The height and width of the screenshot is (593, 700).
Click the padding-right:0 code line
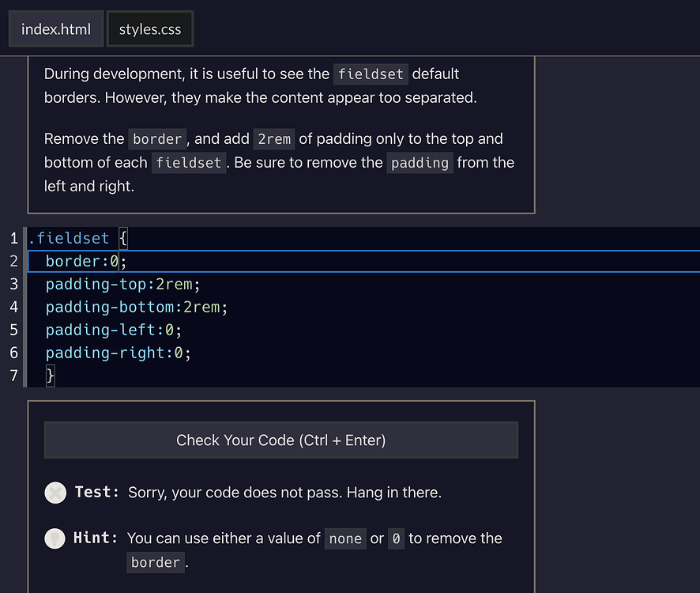(118, 353)
